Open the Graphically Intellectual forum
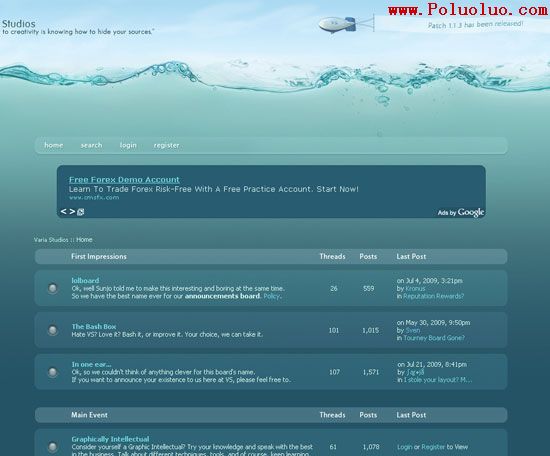550x456 pixels. [x=110, y=439]
